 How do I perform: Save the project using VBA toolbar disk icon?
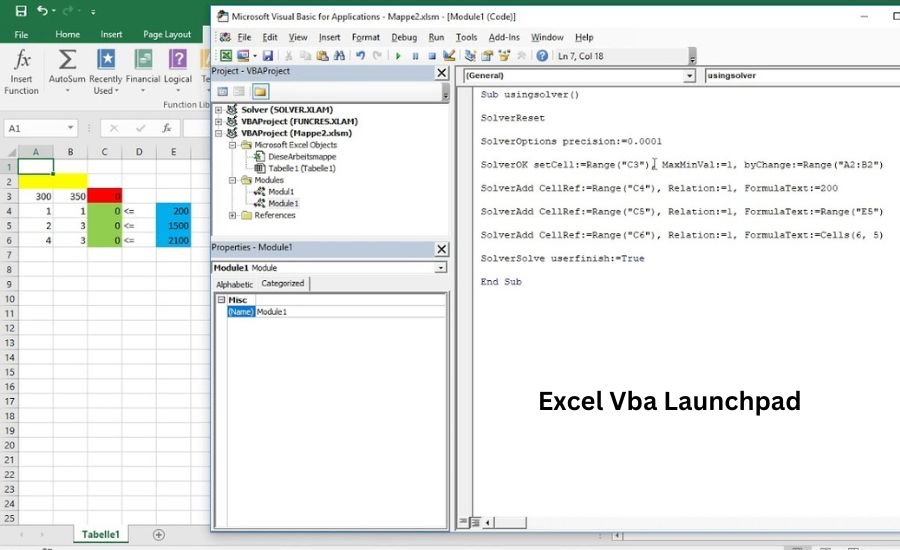pos(267,56)
